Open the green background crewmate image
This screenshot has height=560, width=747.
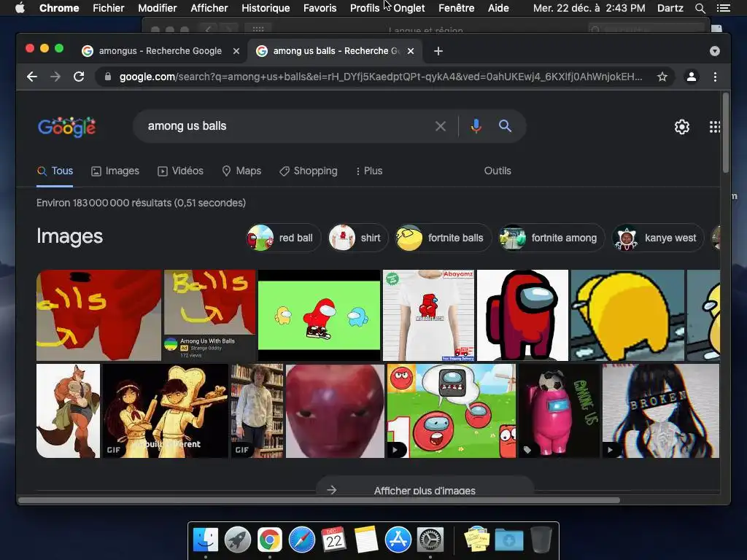click(x=320, y=315)
